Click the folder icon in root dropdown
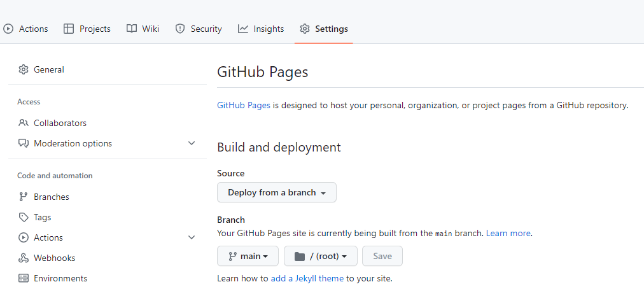The width and height of the screenshot is (644, 289). (300, 256)
